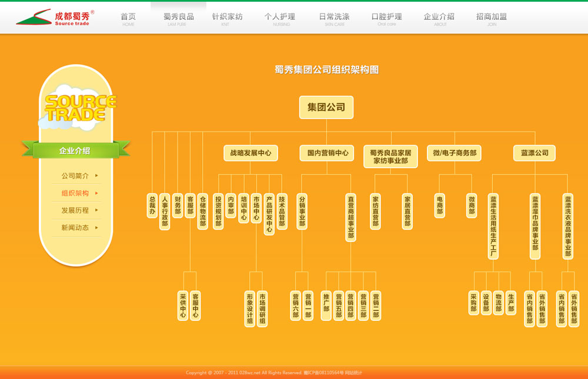The height and width of the screenshot is (379, 588).
Task: Go to the 蜀秀良品 navigation tab
Action: [x=178, y=19]
